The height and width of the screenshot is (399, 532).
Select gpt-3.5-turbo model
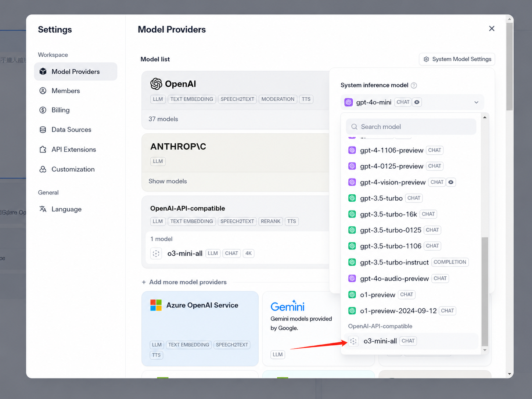click(411, 198)
